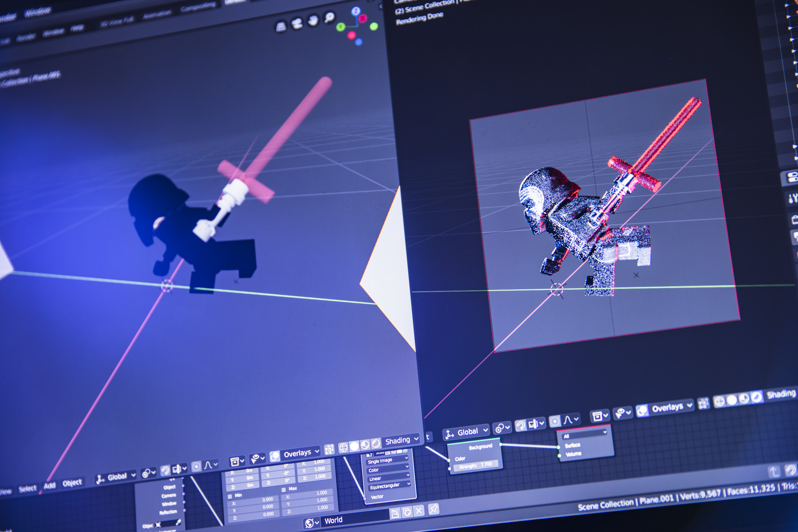Select solid shading in right viewport

tap(731, 400)
